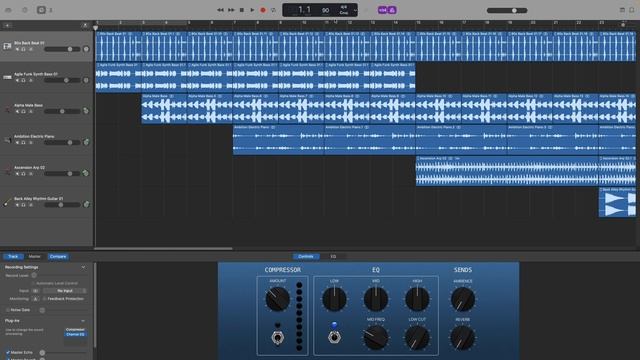
Task: Switch to the EQ tab
Action: pos(333,256)
